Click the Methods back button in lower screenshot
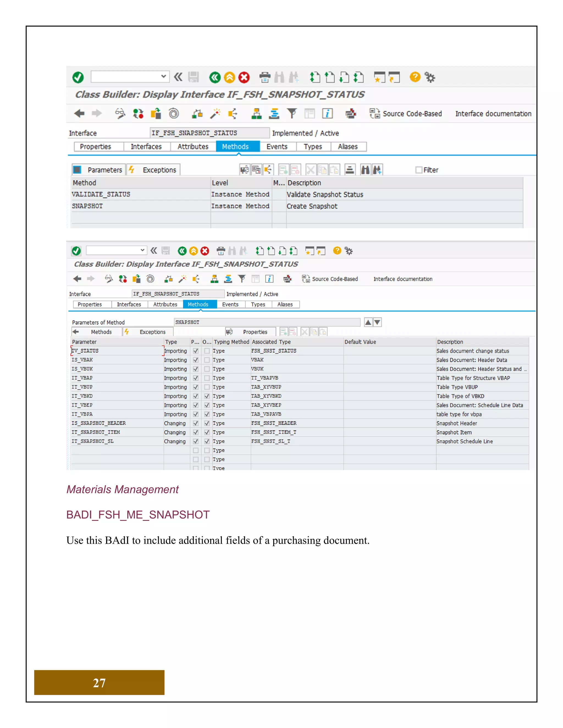Image resolution: width=563 pixels, height=728 pixels. pos(97,332)
